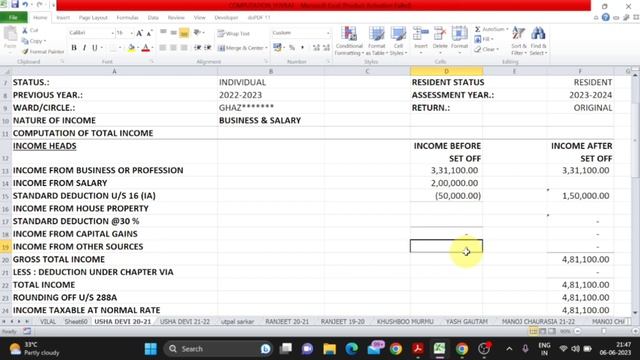The width and height of the screenshot is (640, 360).
Task: Adjust the zoom slider in status bar
Action: coord(603,331)
